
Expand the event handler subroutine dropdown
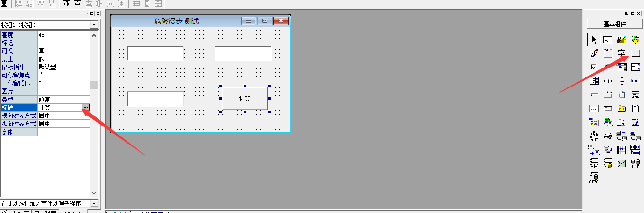pyautogui.click(x=94, y=203)
